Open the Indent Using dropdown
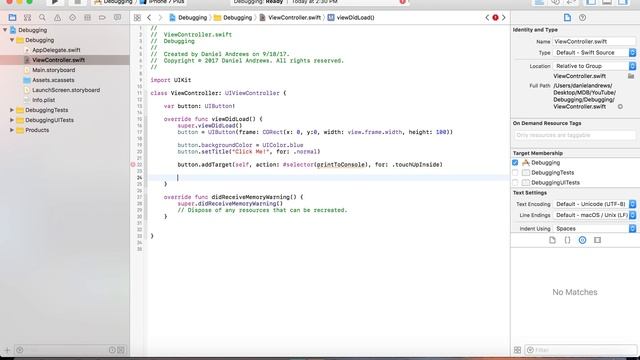This screenshot has height=360, width=640. (x=594, y=229)
